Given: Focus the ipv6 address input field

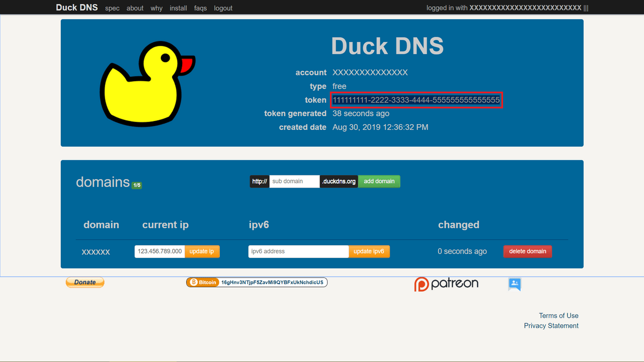Looking at the screenshot, I should click(x=298, y=251).
